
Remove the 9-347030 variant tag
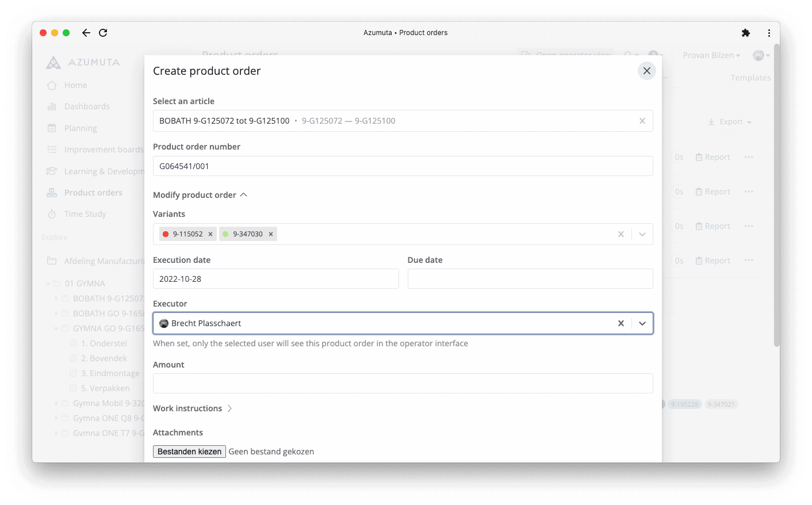[270, 234]
